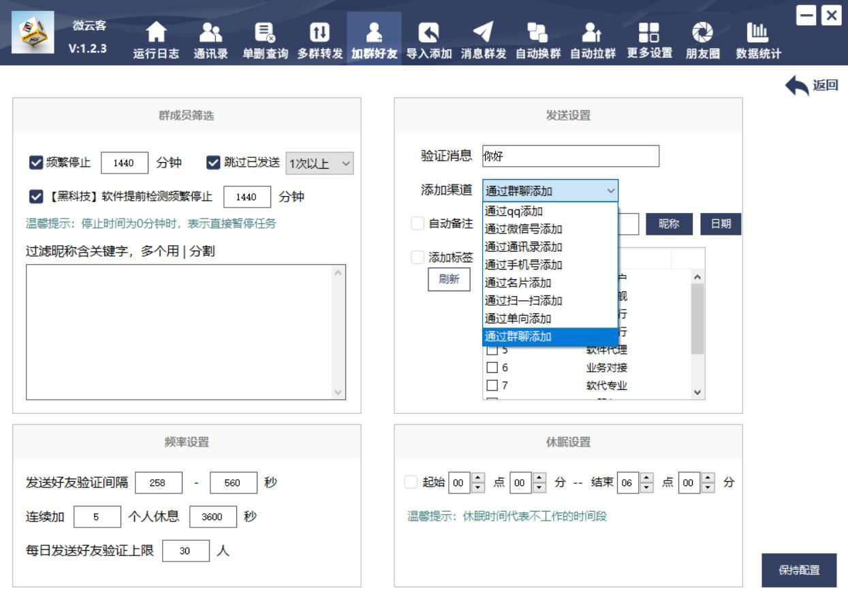Image resolution: width=848 pixels, height=616 pixels.
Task: Select the 单删查询 toolbar icon
Action: 265,32
